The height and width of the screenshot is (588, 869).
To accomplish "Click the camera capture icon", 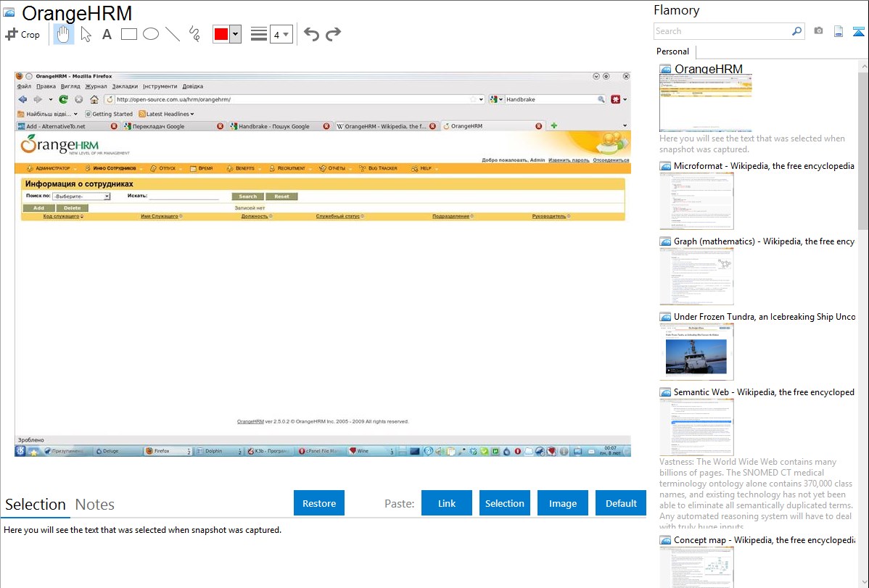I will [818, 31].
